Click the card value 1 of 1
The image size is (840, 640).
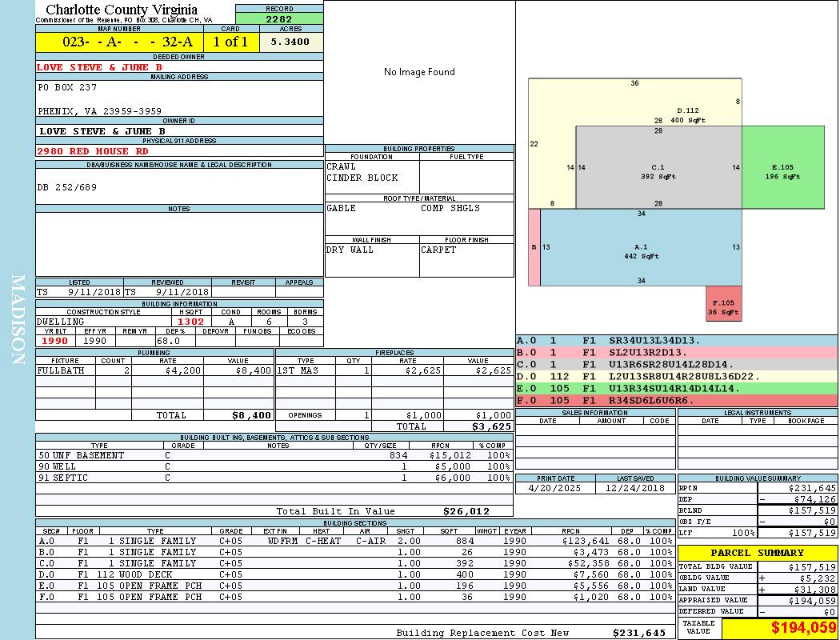pos(231,42)
